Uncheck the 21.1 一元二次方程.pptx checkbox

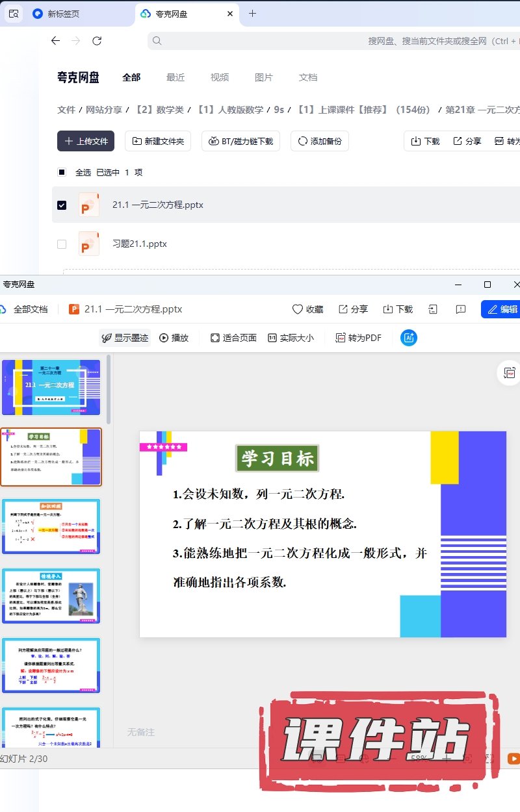click(62, 205)
